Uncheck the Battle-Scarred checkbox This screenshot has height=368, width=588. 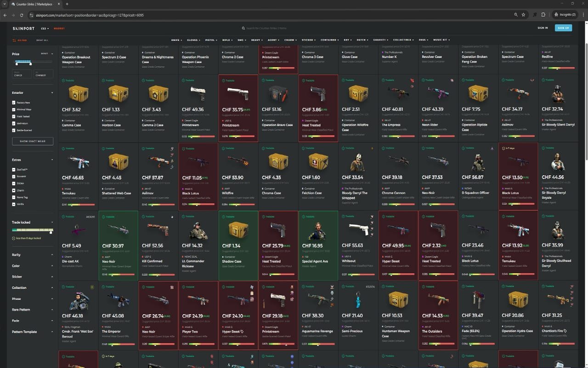tap(14, 130)
